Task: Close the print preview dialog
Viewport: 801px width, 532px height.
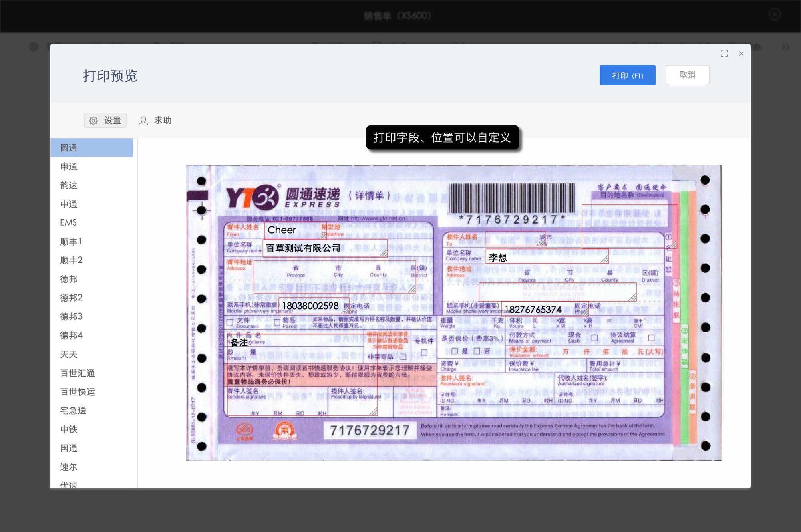Action: tap(741, 54)
